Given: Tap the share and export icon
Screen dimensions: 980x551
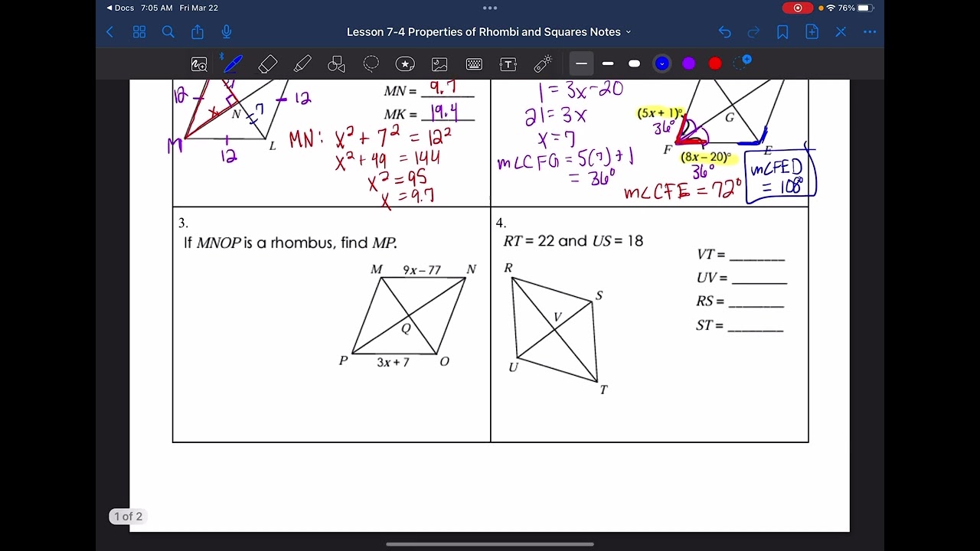Looking at the screenshot, I should pyautogui.click(x=198, y=32).
